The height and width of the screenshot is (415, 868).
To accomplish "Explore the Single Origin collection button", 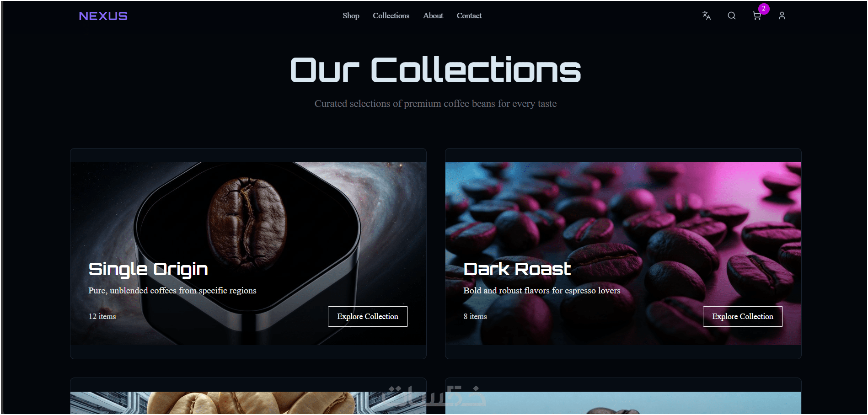I will [x=368, y=316].
